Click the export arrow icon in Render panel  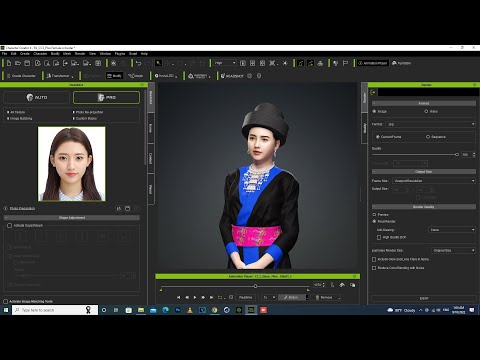point(373,92)
